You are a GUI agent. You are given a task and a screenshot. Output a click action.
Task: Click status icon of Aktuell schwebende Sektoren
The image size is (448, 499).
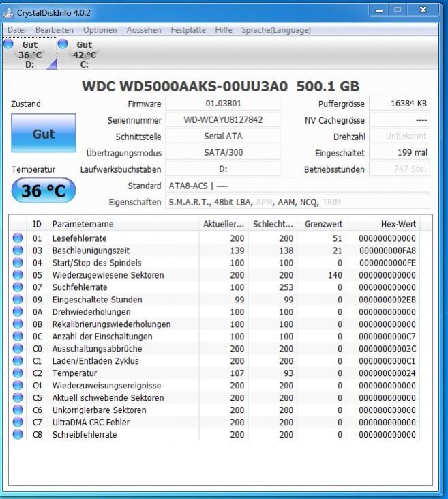[x=18, y=397]
